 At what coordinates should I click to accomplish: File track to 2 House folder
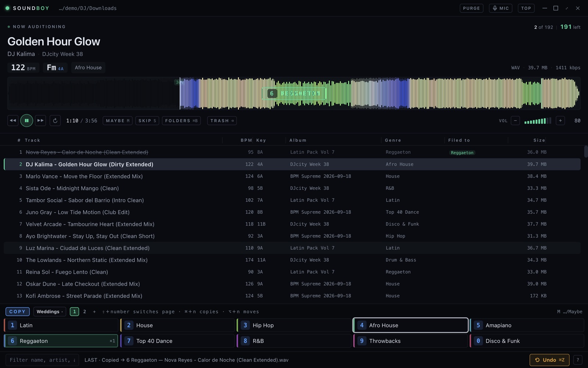click(178, 325)
